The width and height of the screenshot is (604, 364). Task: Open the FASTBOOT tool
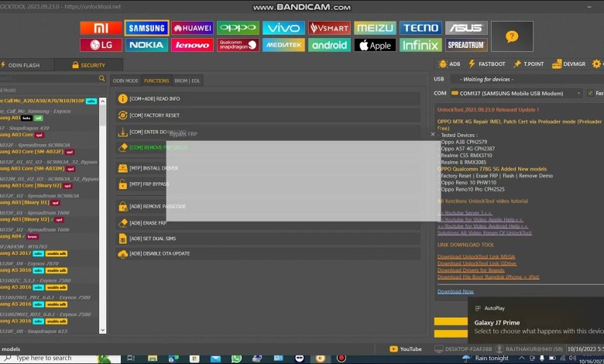click(486, 64)
